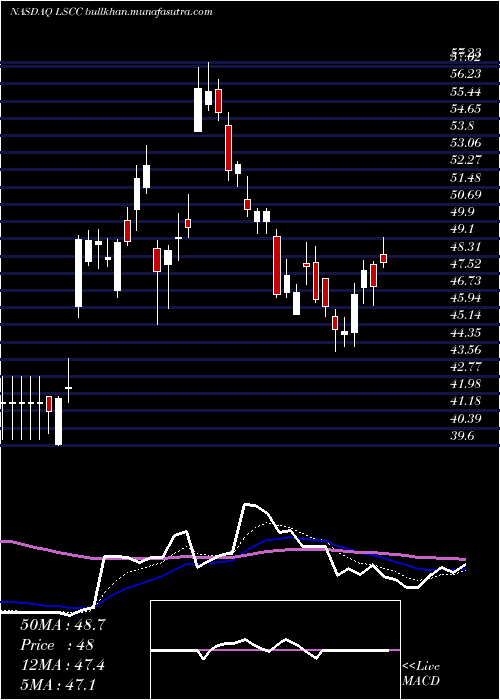Image resolution: width=500 pixels, height=700 pixels.
Task: Select the 53.06 price axis label
Action: (465, 143)
